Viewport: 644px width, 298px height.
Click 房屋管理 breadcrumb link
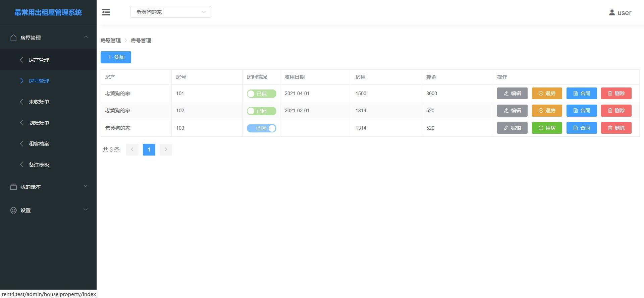tap(111, 41)
